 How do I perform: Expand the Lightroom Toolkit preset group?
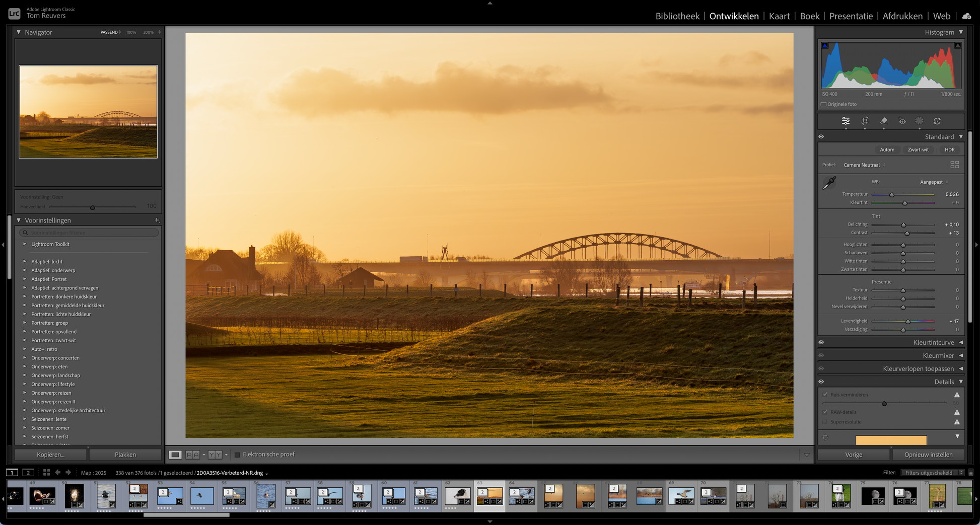click(x=25, y=244)
